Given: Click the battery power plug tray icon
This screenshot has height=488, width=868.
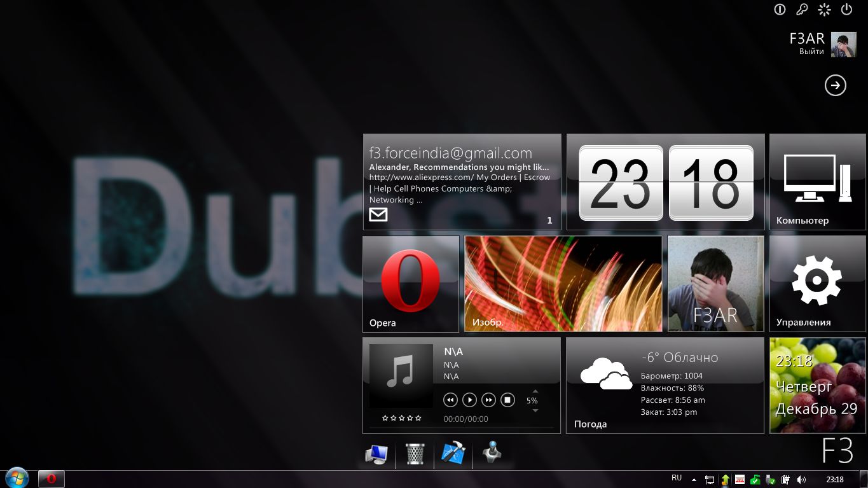Looking at the screenshot, I should 785,480.
